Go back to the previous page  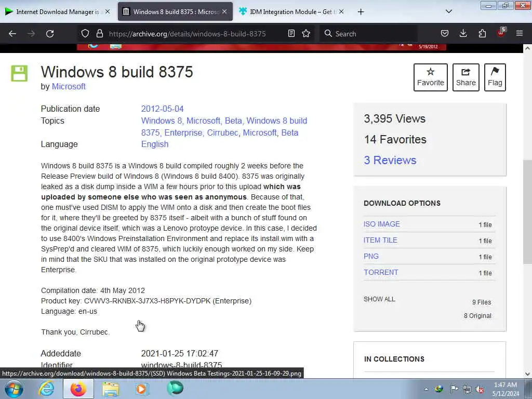point(12,34)
